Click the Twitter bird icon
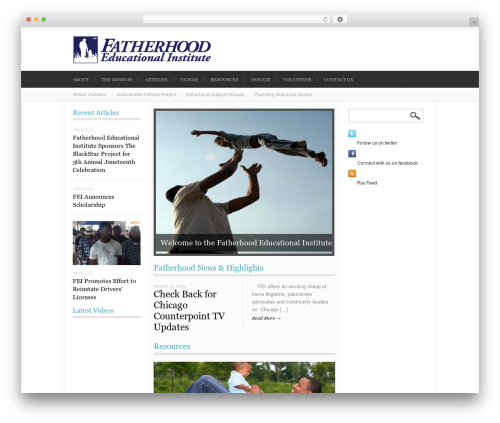Screen dimensions: 500x423 [352, 133]
